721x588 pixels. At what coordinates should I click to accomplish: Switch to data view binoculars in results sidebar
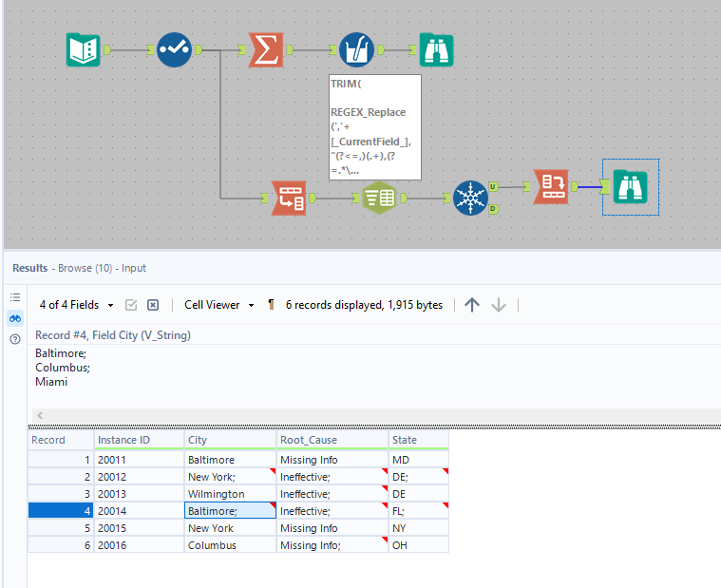coord(14,318)
